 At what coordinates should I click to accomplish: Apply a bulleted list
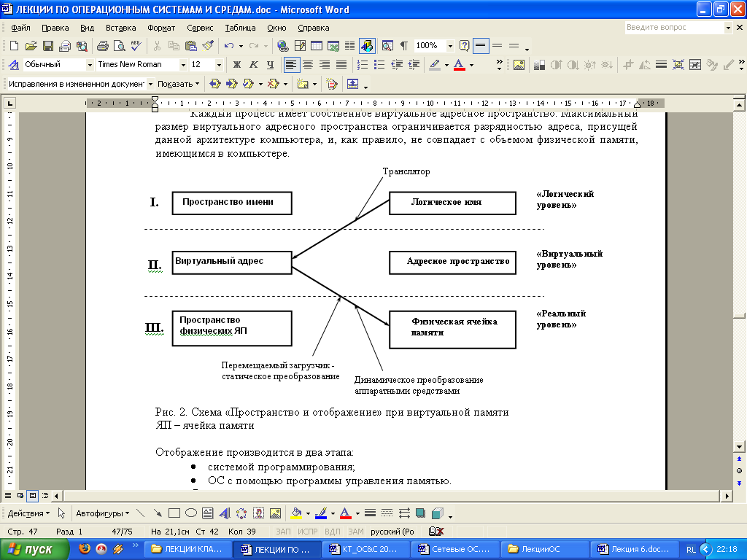coord(379,65)
